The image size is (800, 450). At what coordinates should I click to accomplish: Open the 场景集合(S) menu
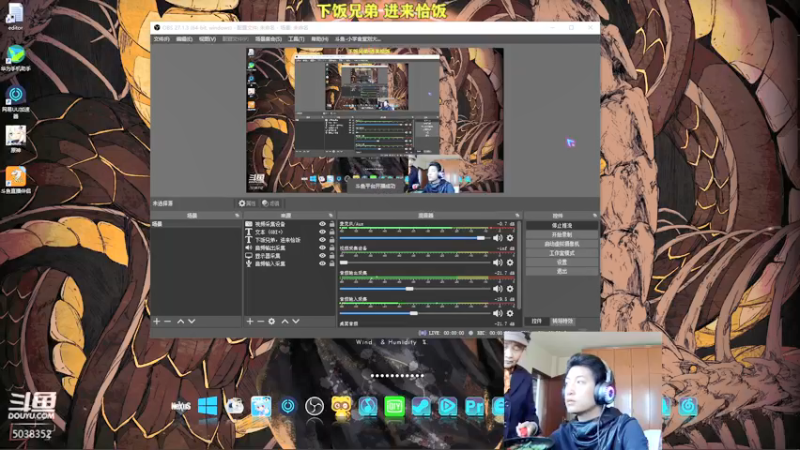(268, 39)
